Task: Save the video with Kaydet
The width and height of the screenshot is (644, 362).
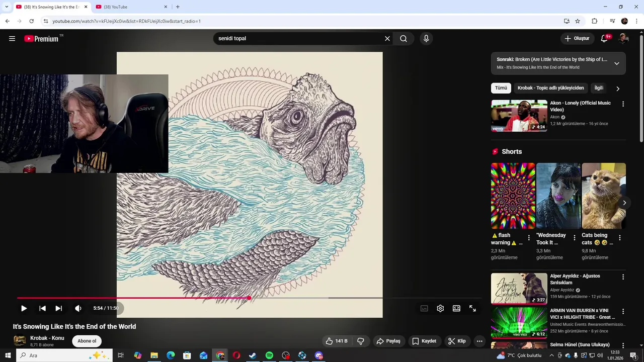Action: tap(424, 341)
